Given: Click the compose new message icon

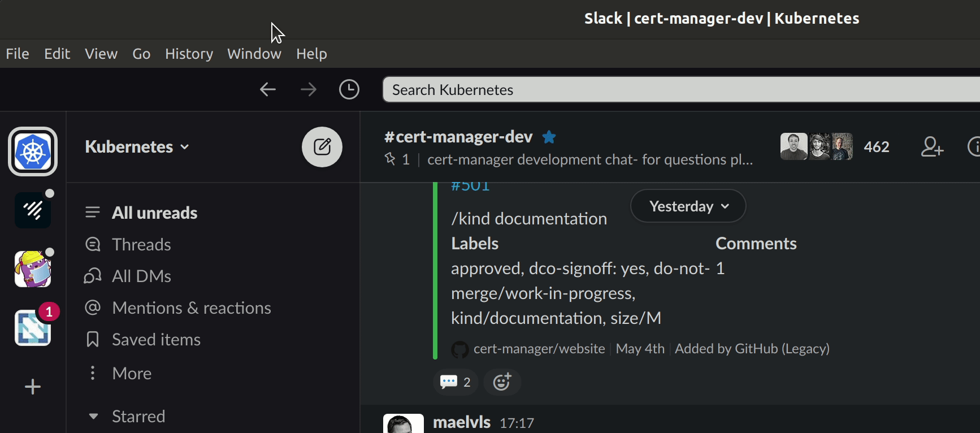Looking at the screenshot, I should coord(322,147).
